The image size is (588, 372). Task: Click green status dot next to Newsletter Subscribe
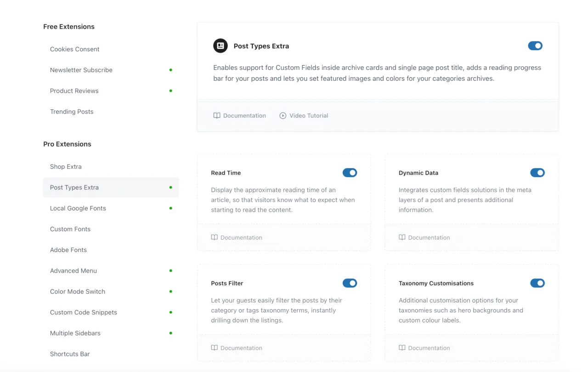pyautogui.click(x=171, y=70)
